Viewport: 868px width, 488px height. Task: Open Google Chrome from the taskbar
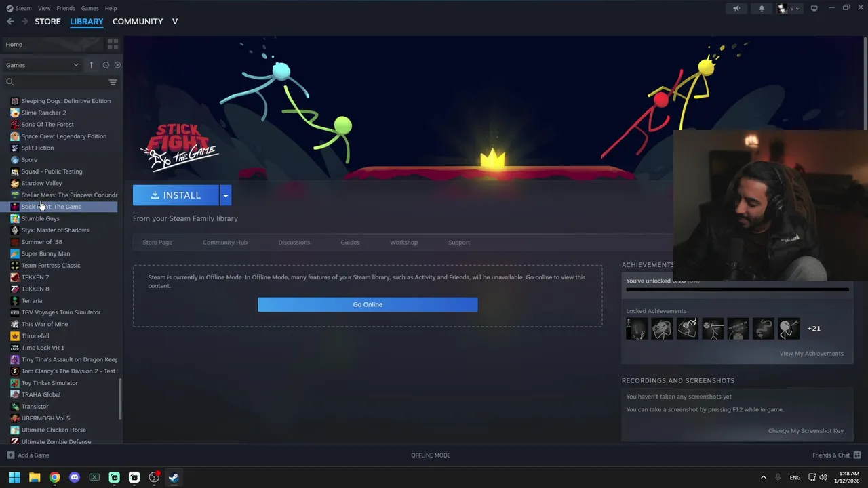54,477
